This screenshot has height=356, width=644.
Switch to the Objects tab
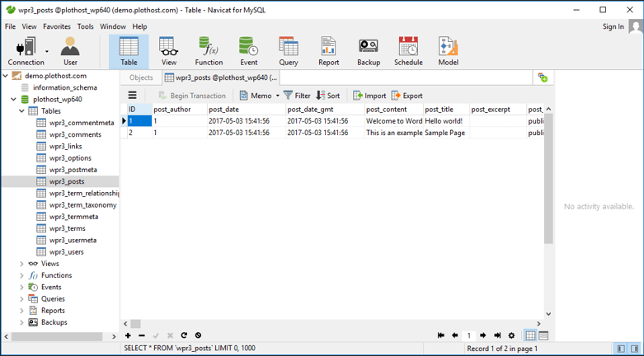point(141,77)
